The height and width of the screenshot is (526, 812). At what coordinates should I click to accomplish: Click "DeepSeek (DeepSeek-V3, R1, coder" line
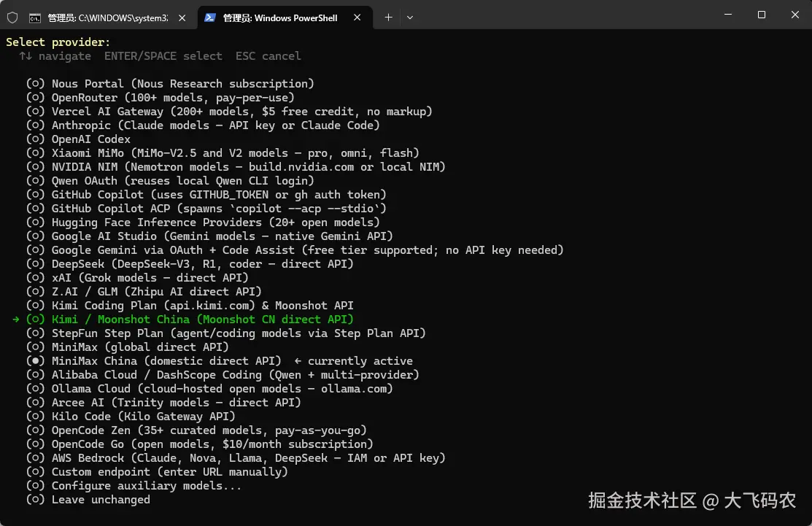click(190, 264)
